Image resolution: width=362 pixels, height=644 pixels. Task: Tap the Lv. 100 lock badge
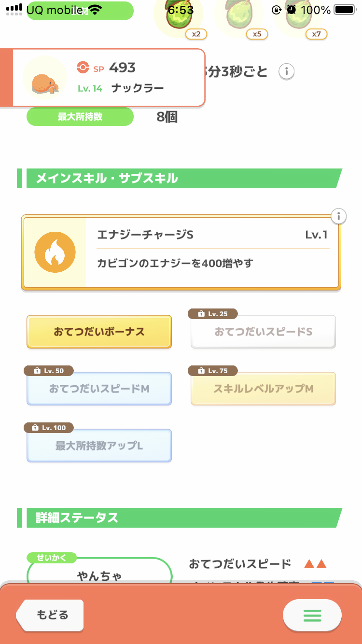tap(49, 428)
